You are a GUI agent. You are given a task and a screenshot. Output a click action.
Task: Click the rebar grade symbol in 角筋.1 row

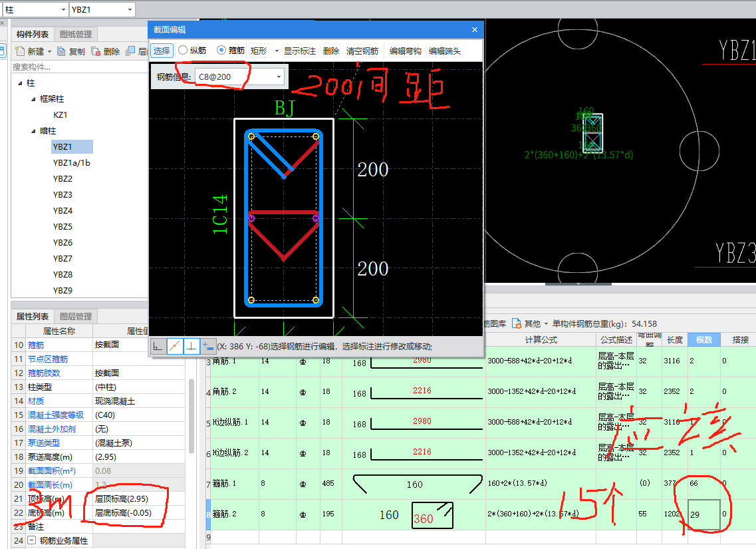click(303, 361)
